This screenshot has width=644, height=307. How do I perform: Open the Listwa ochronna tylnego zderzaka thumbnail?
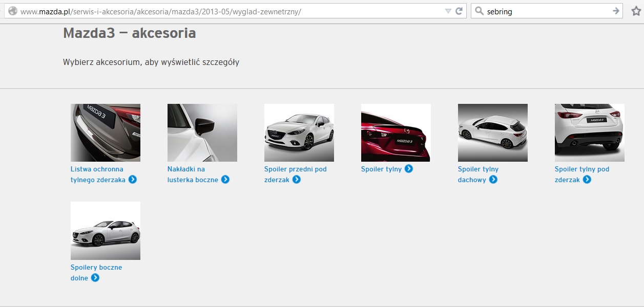pos(106,133)
